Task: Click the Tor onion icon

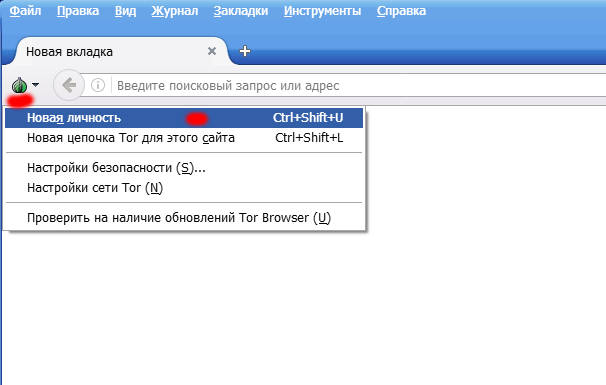Action: coord(19,85)
